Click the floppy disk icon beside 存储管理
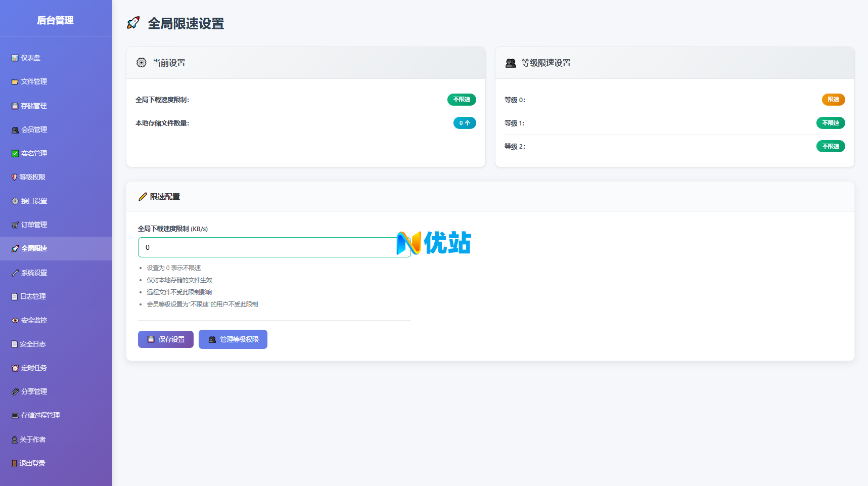The height and width of the screenshot is (486, 868). [15, 106]
